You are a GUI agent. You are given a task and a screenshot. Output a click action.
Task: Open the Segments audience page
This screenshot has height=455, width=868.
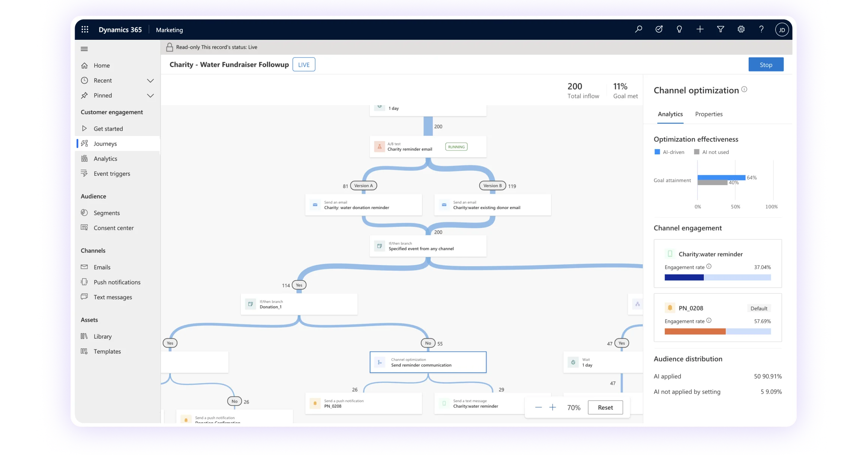tap(107, 213)
